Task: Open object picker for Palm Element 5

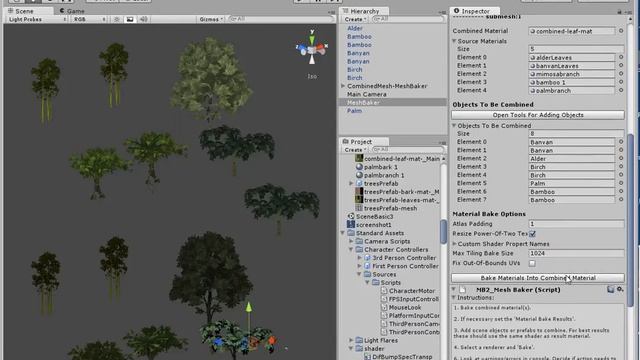Action: 621,183
